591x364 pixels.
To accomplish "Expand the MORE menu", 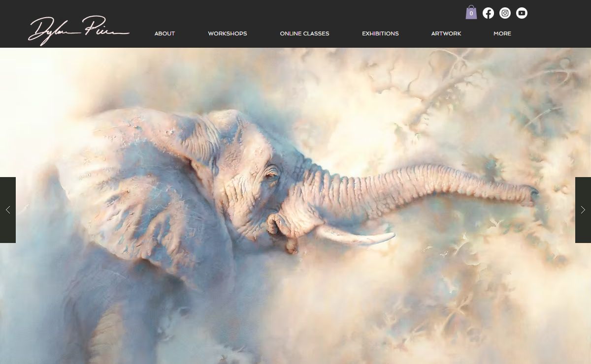I will click(x=502, y=33).
